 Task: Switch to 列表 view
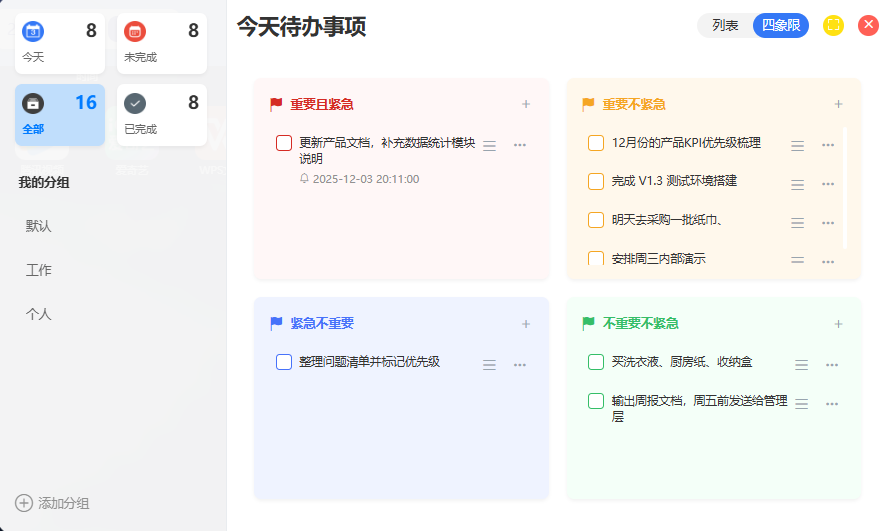click(725, 26)
